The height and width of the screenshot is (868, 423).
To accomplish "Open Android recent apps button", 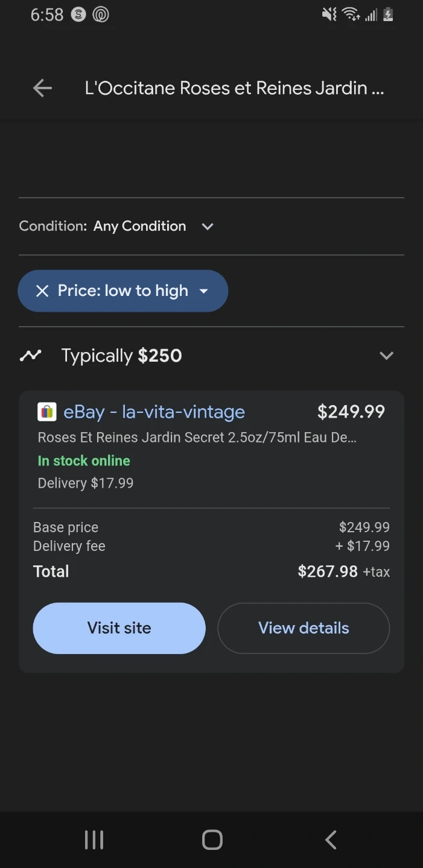I will tap(94, 840).
